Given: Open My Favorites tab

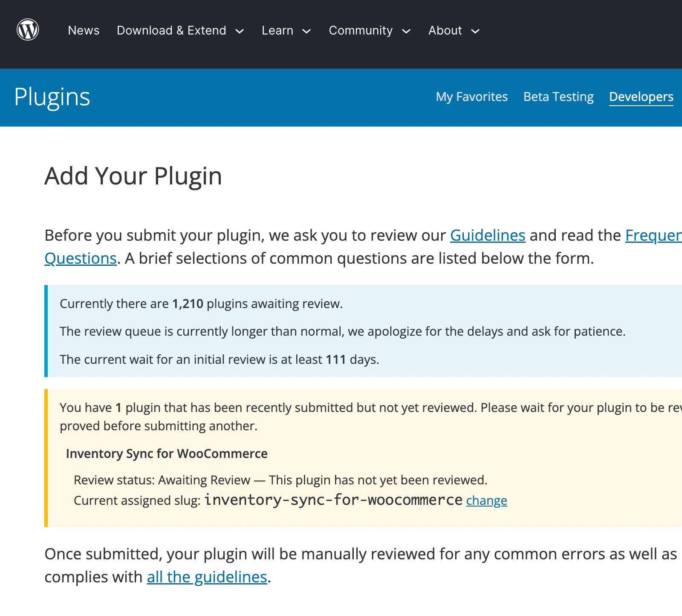Looking at the screenshot, I should [472, 97].
